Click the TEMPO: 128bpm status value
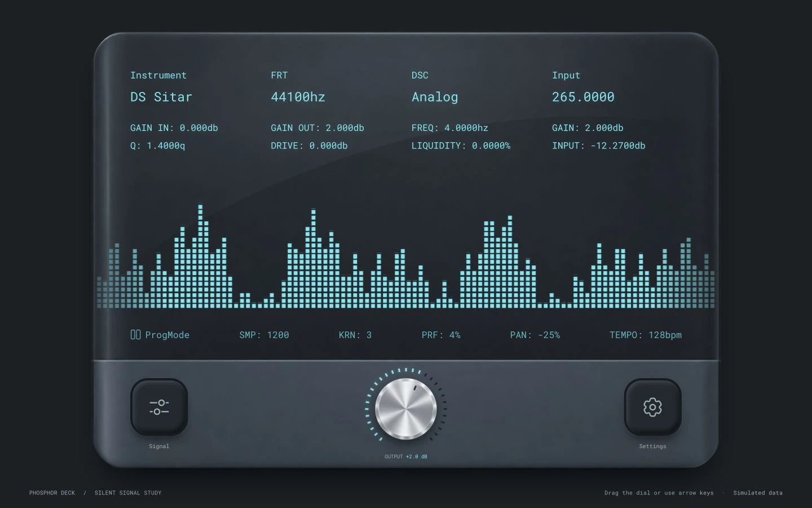Screen dimensions: 812x508 pos(646,335)
